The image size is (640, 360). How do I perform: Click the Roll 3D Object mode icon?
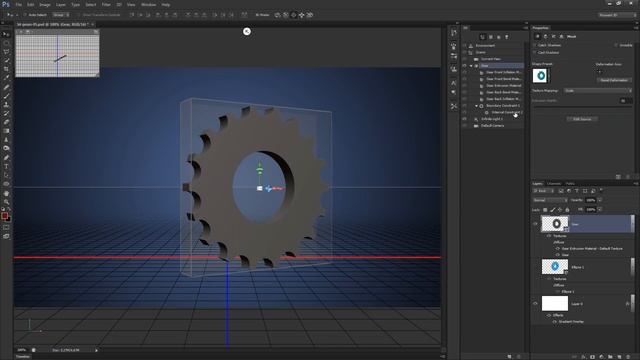click(x=286, y=15)
